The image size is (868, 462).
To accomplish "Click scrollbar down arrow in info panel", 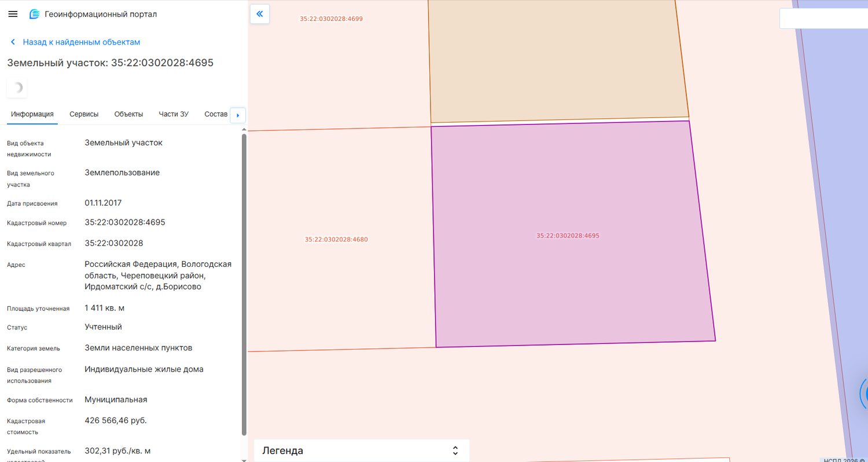I will tap(244, 460).
